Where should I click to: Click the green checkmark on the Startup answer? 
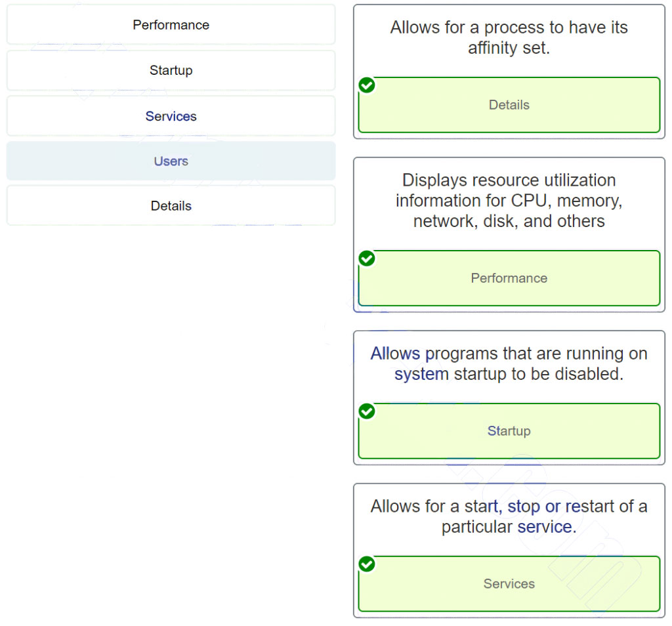366,411
